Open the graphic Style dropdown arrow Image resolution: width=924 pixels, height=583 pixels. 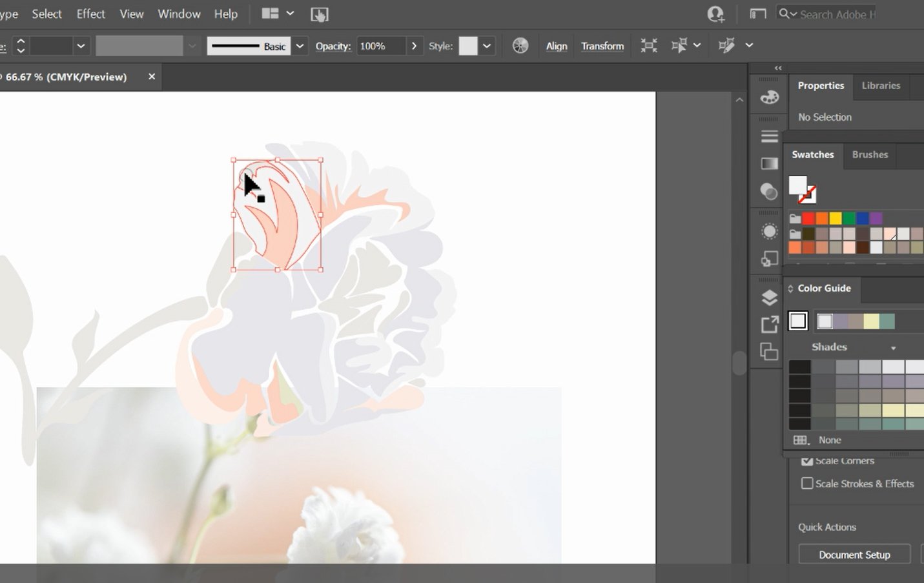point(487,46)
